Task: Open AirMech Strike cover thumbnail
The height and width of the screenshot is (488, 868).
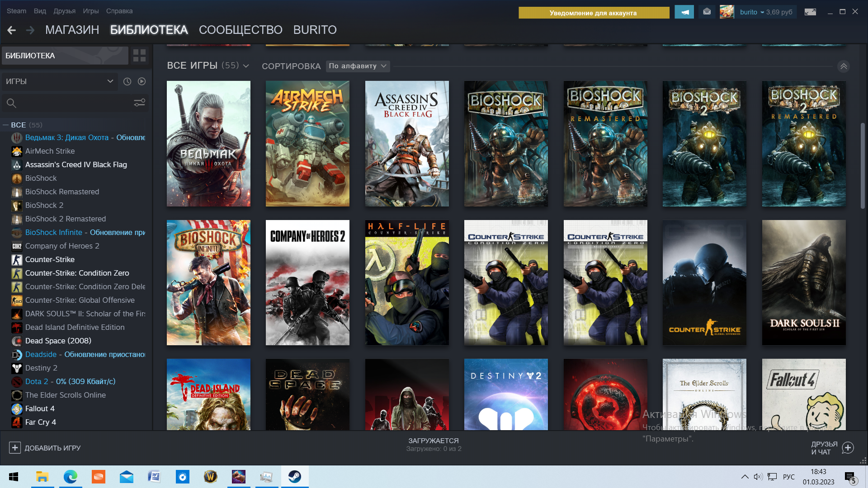Action: (307, 144)
